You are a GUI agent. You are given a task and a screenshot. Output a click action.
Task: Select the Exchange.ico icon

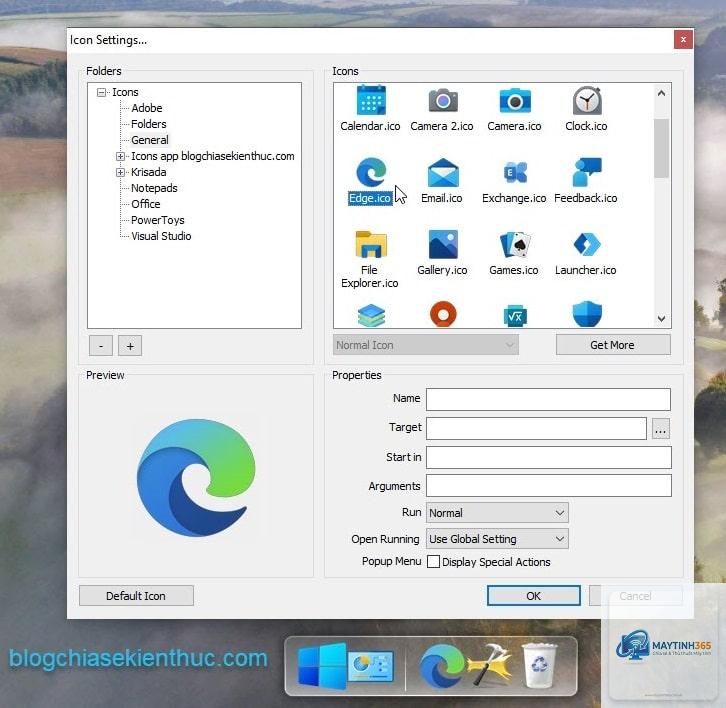[514, 172]
